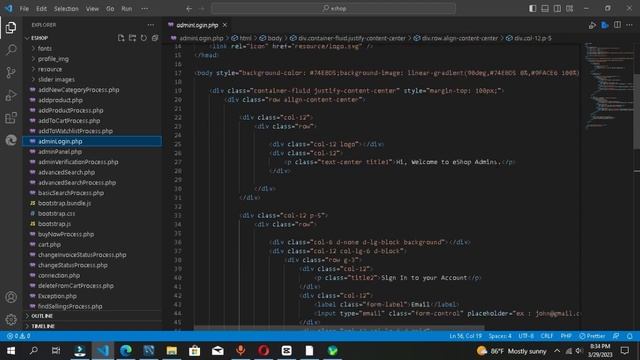This screenshot has height=360, width=640.
Task: Open the Edit menu
Action: click(x=41, y=9)
